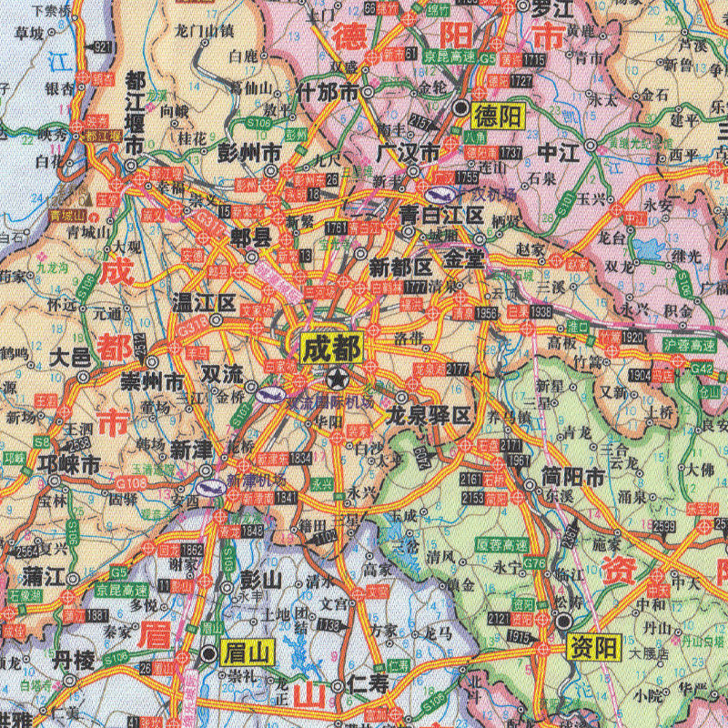Click the 彭州市 label
Viewport: 728px width, 728px height.
coord(249,153)
